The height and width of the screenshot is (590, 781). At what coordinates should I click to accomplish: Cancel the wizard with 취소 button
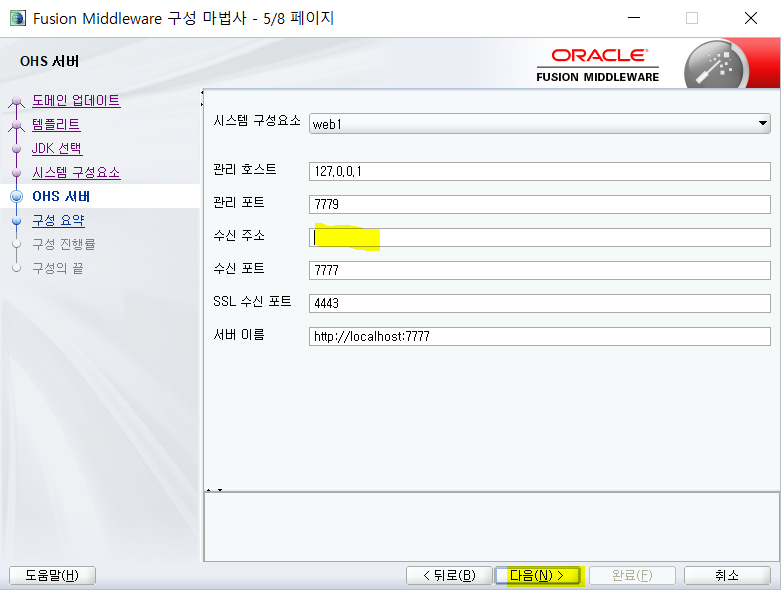click(x=727, y=576)
